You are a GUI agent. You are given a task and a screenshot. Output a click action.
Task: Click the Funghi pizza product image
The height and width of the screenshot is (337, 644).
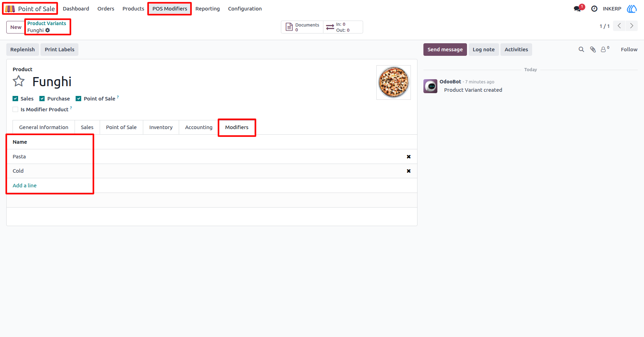coord(393,82)
